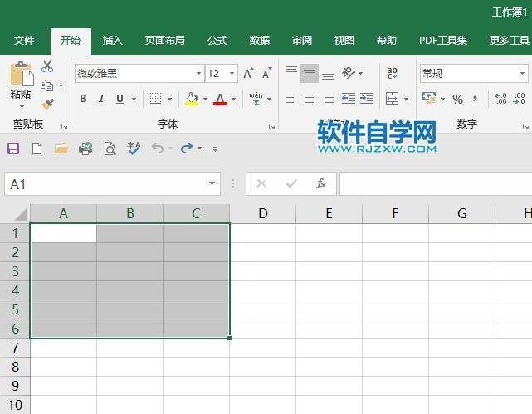This screenshot has width=532, height=414.
Task: Apply red font color A
Action: (220, 99)
